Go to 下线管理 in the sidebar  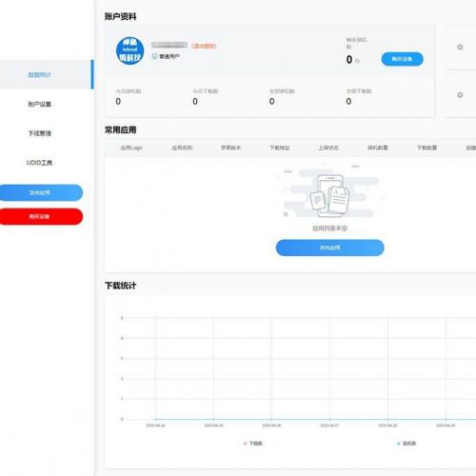tap(40, 133)
